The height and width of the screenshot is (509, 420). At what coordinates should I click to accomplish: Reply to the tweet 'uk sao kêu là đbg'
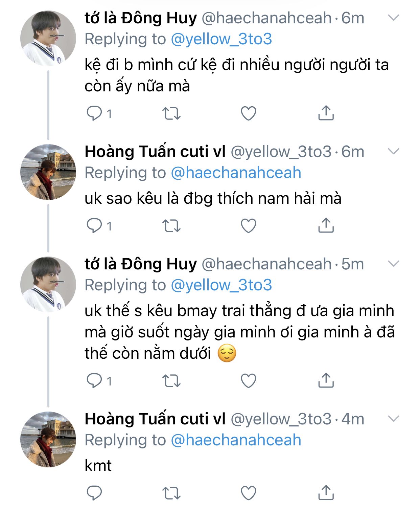[x=94, y=226]
